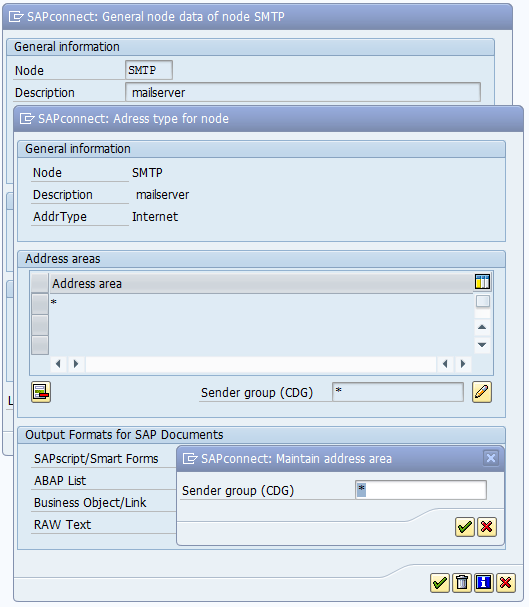Click the blue information icon at bottom
Viewport: 529px width, 607px height.
(484, 583)
